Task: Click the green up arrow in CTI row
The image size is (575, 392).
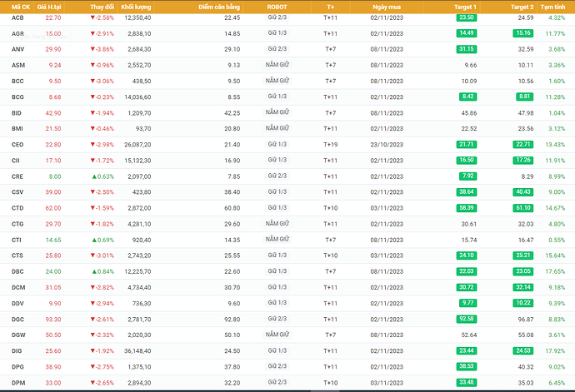Action: 94,239
